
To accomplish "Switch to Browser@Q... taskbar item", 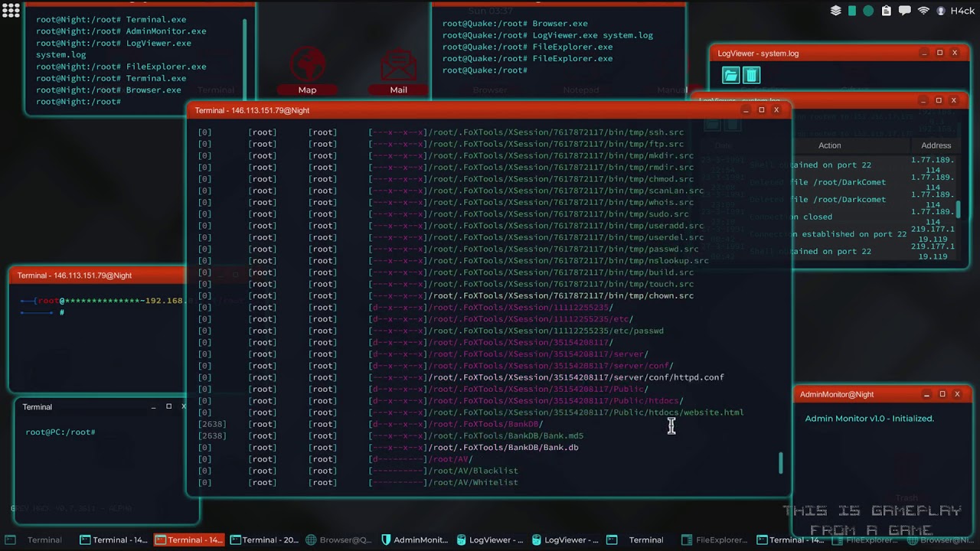I will tap(338, 540).
